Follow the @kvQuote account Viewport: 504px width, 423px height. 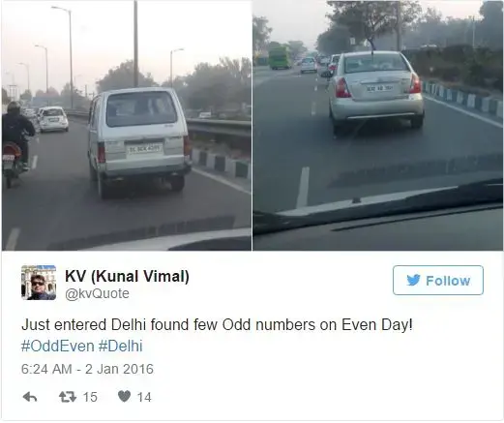(x=438, y=281)
